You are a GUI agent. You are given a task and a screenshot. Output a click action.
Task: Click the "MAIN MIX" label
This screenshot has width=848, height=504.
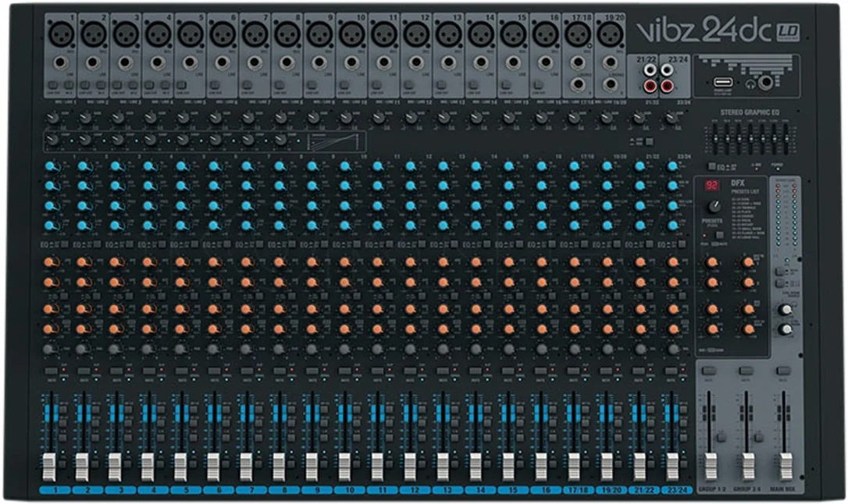[784, 489]
